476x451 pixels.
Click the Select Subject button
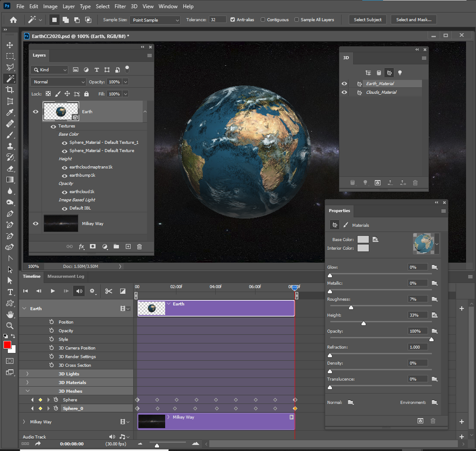(x=367, y=19)
